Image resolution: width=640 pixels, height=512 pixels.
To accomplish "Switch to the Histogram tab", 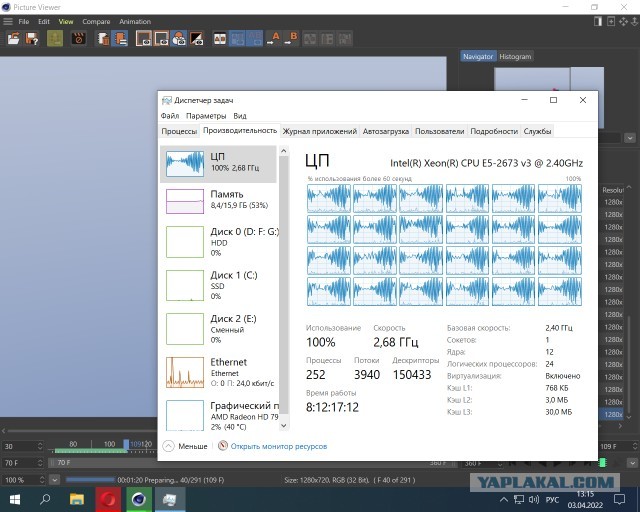I will (515, 56).
